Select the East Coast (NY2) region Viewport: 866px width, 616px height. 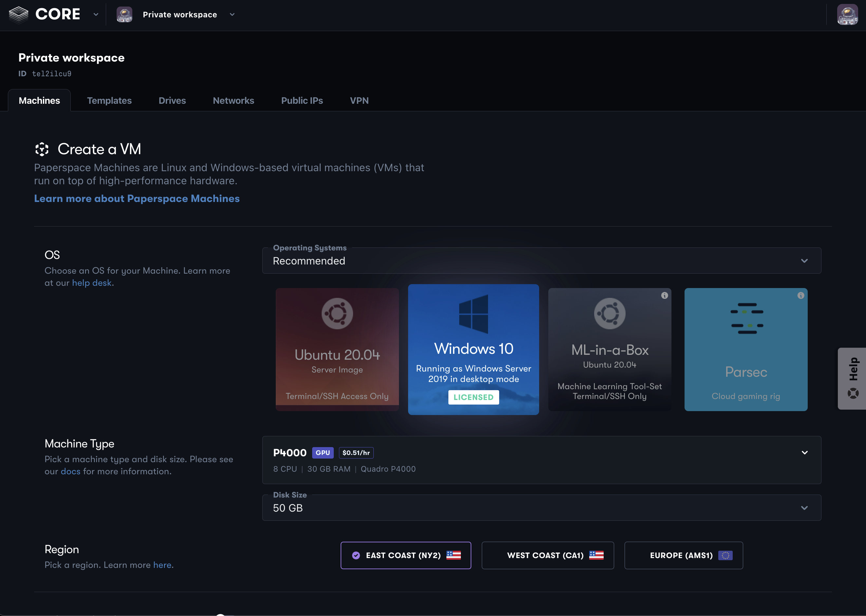(x=406, y=555)
